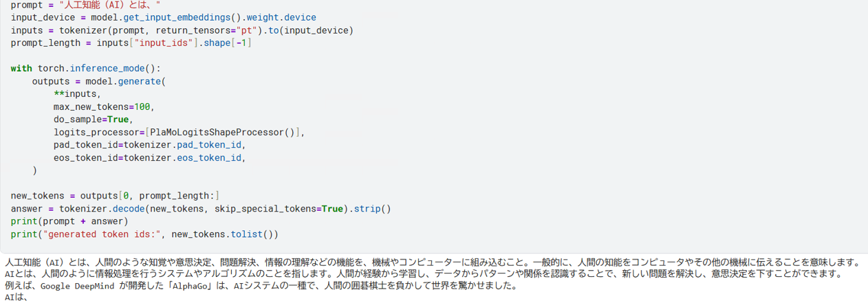Click the last output line "AIは、"

16,298
